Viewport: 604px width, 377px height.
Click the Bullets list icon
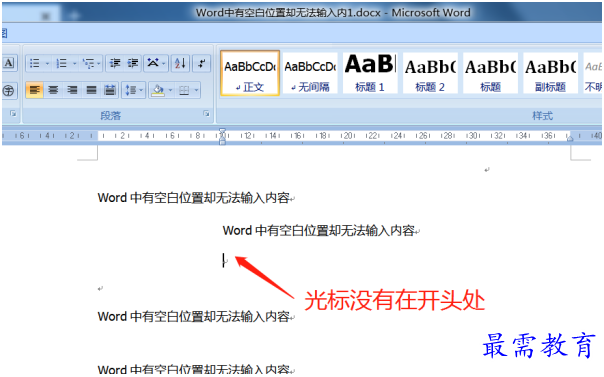click(35, 64)
